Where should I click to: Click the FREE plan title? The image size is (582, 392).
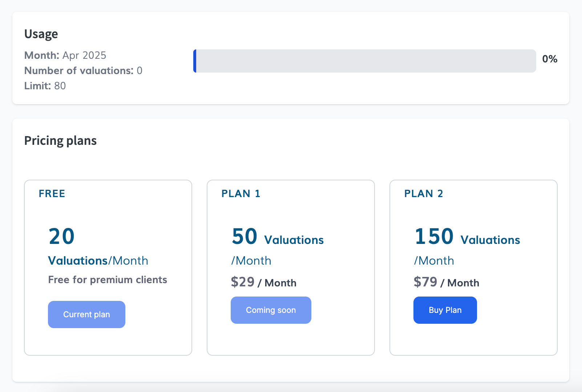coord(52,194)
